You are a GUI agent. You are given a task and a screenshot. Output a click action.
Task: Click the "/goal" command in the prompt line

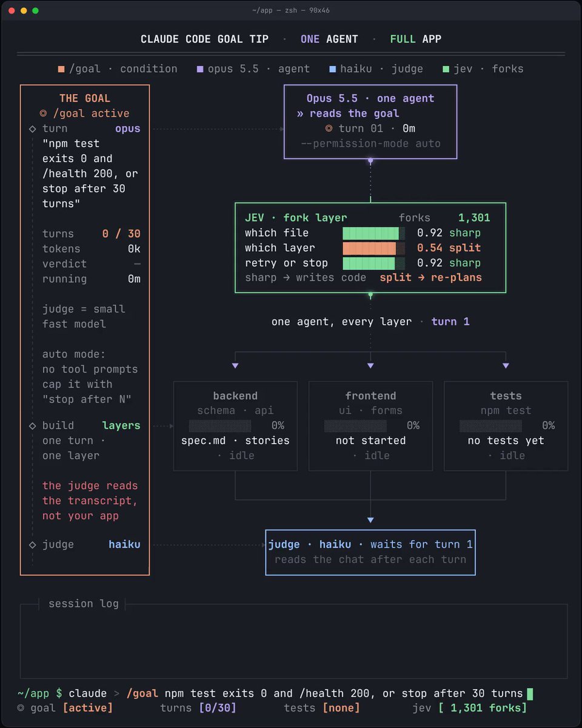pyautogui.click(x=142, y=693)
